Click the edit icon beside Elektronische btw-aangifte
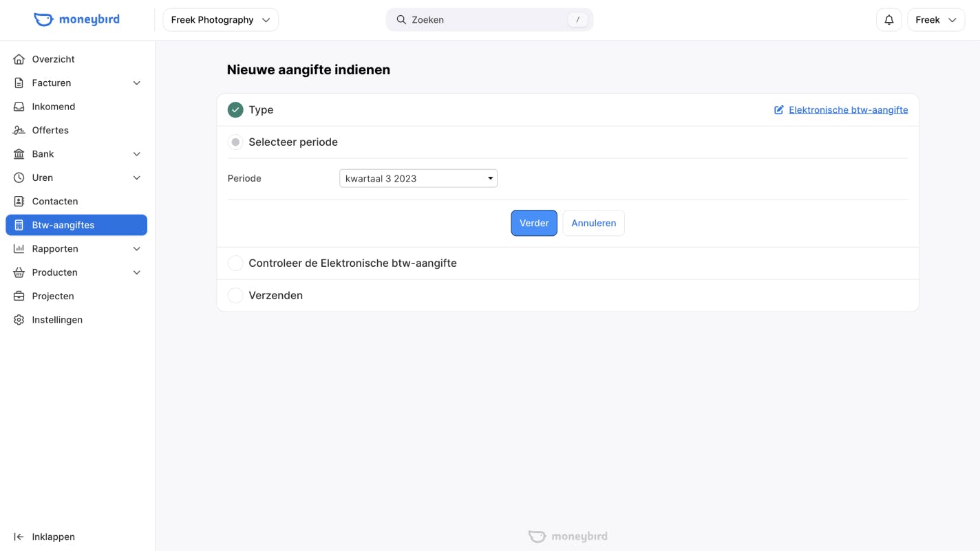 point(779,110)
